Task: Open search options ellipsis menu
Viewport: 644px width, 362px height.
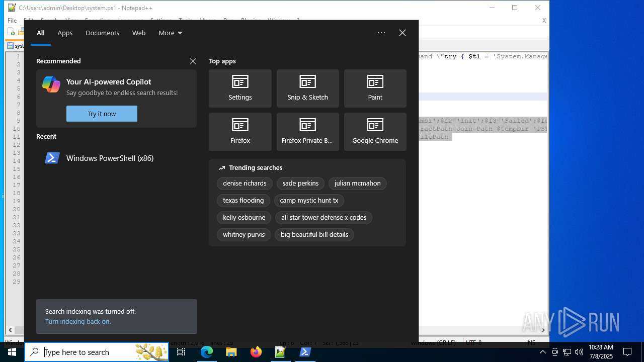Action: (381, 33)
